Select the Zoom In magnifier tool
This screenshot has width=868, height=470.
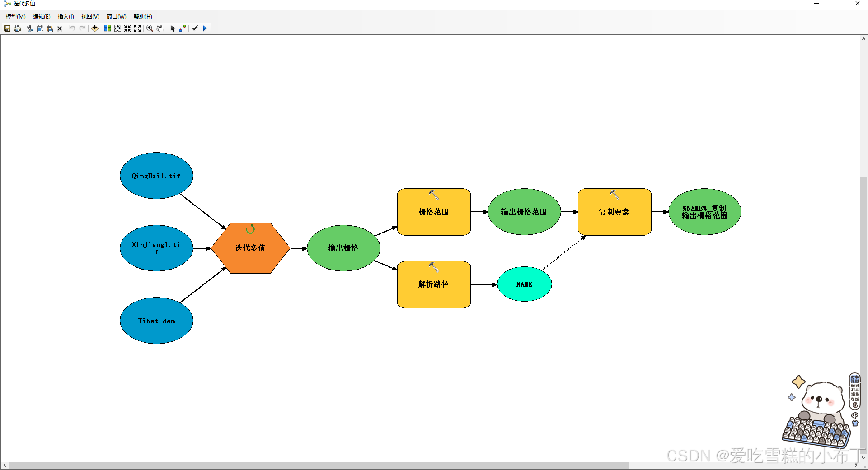click(150, 28)
